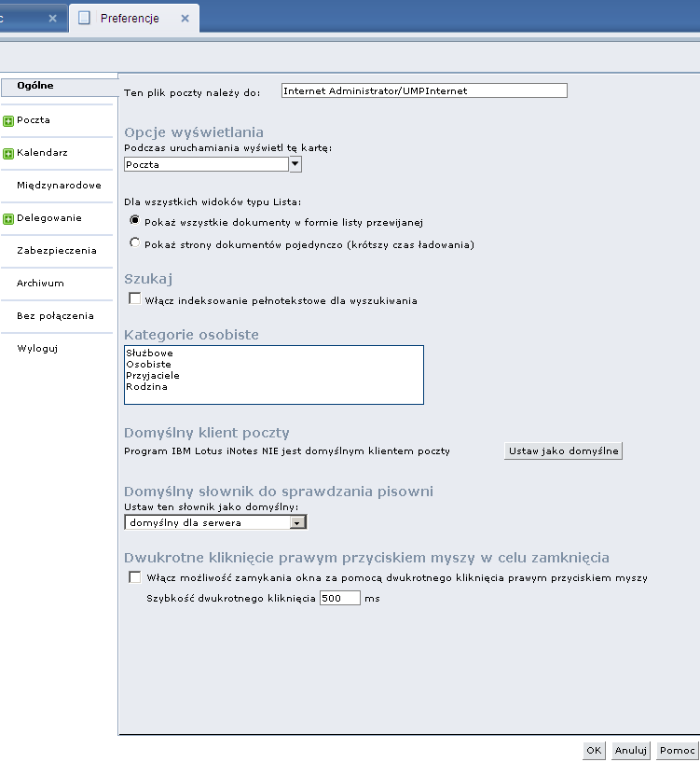Click the Preferencje tab page icon
Viewport: 700px width, 762px height.
tap(85, 18)
